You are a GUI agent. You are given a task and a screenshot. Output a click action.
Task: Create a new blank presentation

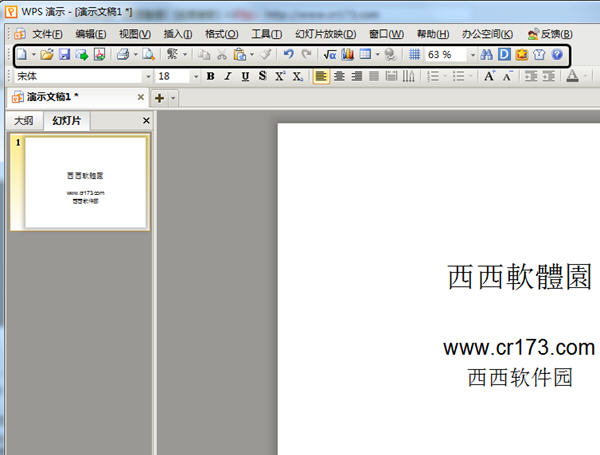(x=22, y=55)
